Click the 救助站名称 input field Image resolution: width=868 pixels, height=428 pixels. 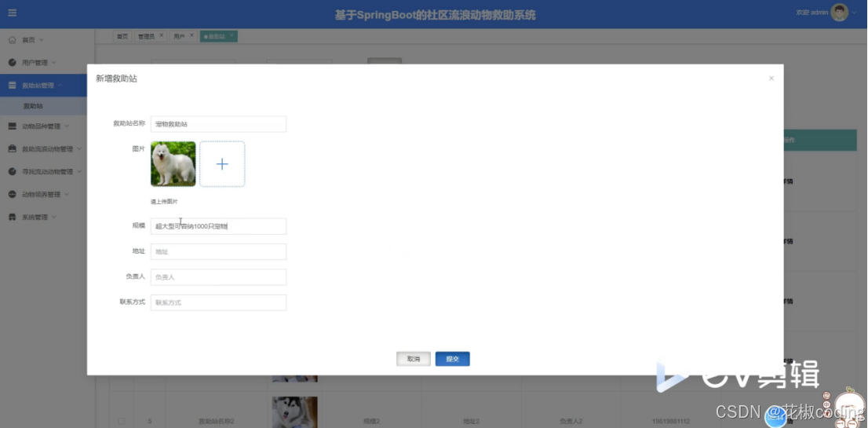[218, 124]
